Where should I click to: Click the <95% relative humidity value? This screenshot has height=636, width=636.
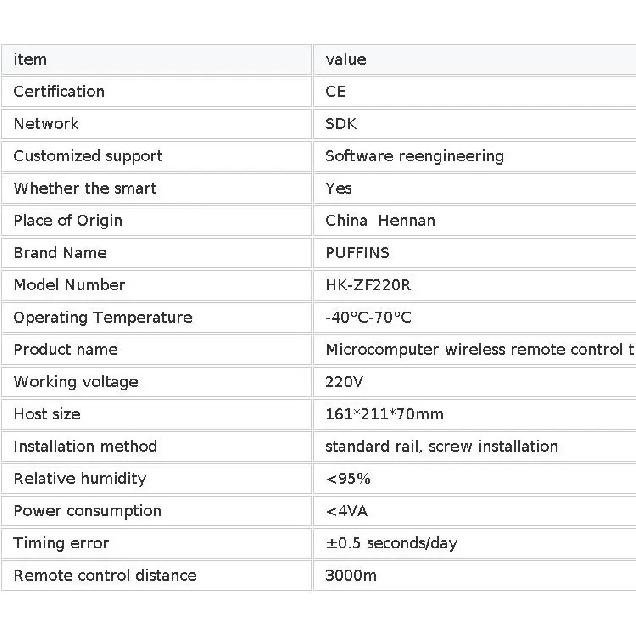tap(348, 479)
